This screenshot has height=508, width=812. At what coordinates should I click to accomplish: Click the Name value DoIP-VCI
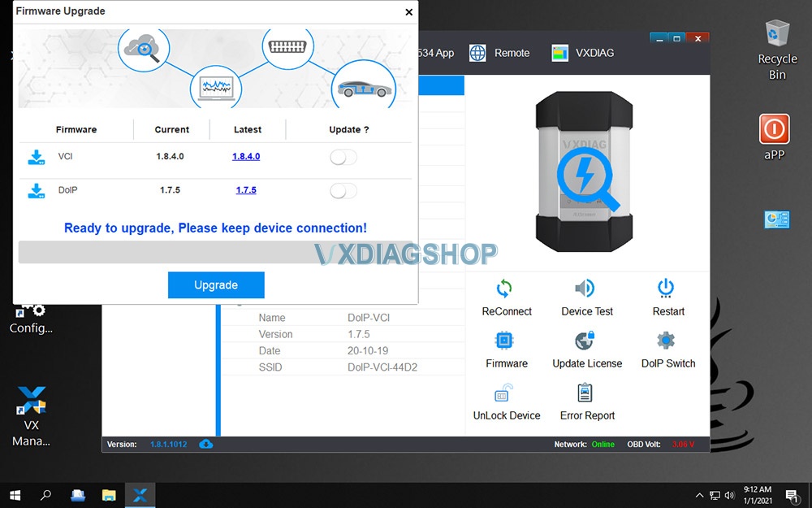[369, 318]
